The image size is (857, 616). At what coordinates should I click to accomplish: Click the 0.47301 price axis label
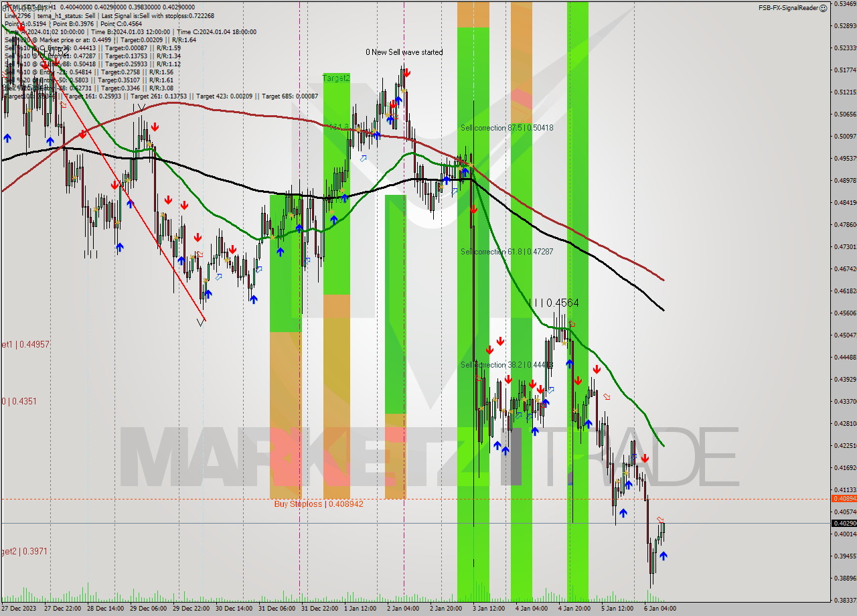click(x=844, y=246)
